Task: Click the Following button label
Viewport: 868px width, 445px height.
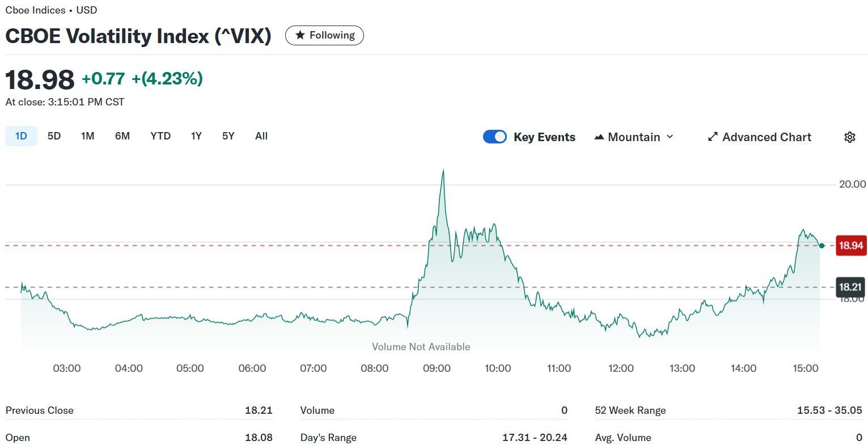Action: [332, 35]
